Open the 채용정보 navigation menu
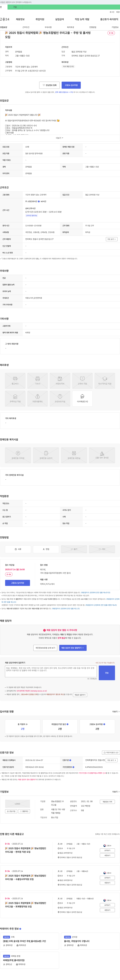This screenshot has width=120, height=980. pos(20,19)
